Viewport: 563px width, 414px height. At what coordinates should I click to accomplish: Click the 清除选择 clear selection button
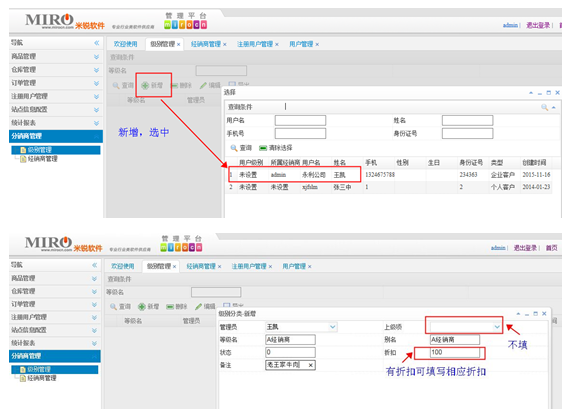point(276,148)
